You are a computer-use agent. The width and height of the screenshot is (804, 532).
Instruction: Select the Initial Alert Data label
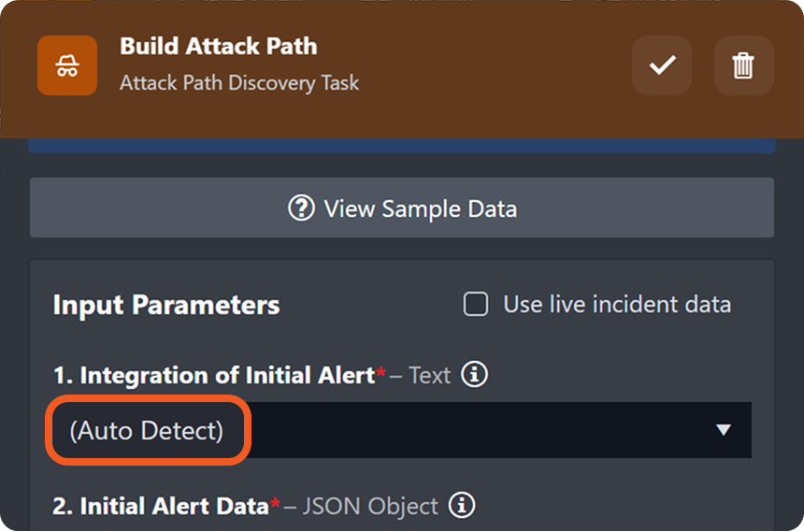pyautogui.click(x=161, y=506)
